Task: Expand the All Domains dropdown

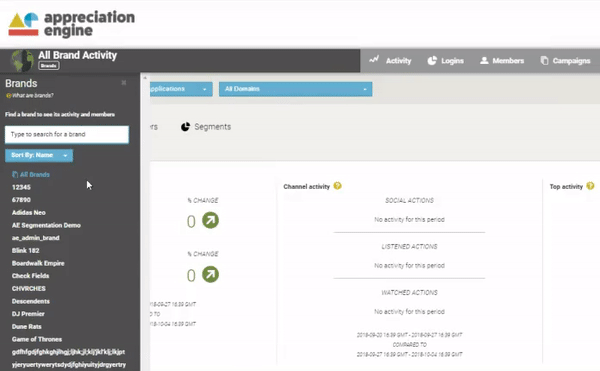Action: point(295,89)
